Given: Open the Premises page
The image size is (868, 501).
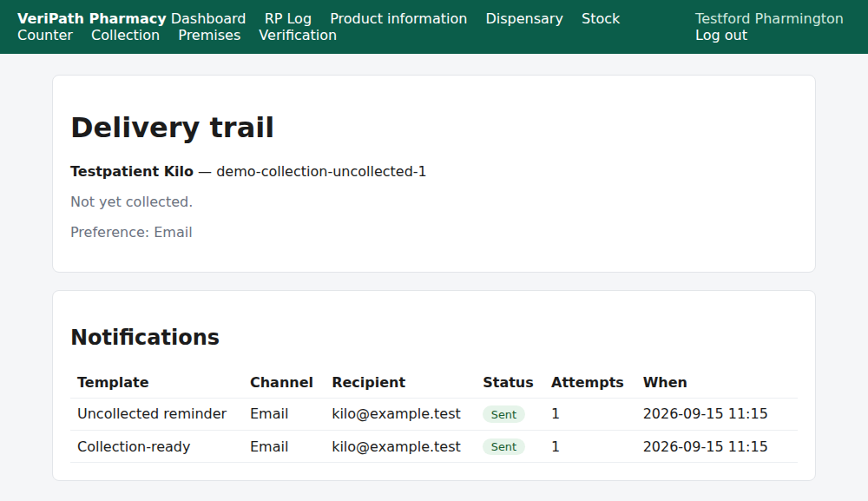Looking at the screenshot, I should tap(209, 35).
